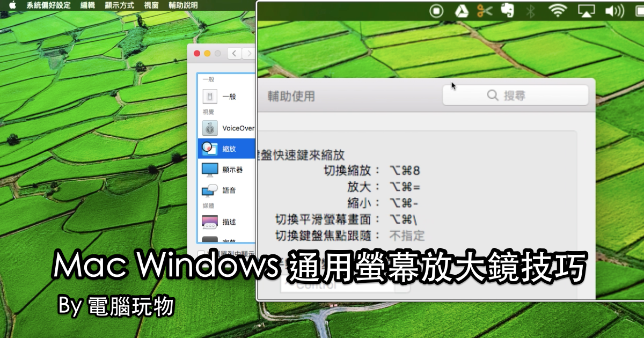This screenshot has width=644, height=338.
Task: Click the Bluetooth status icon
Action: click(x=530, y=10)
